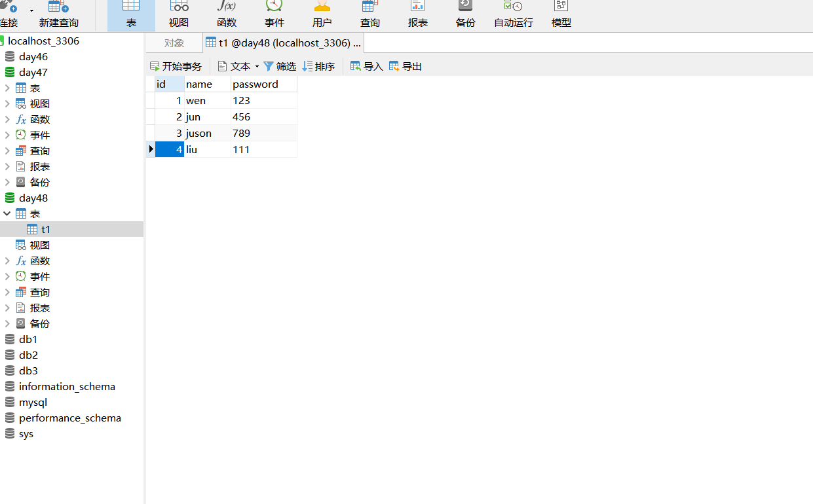
Task: Select the 查询 (Query) toolbar icon
Action: coord(369,14)
